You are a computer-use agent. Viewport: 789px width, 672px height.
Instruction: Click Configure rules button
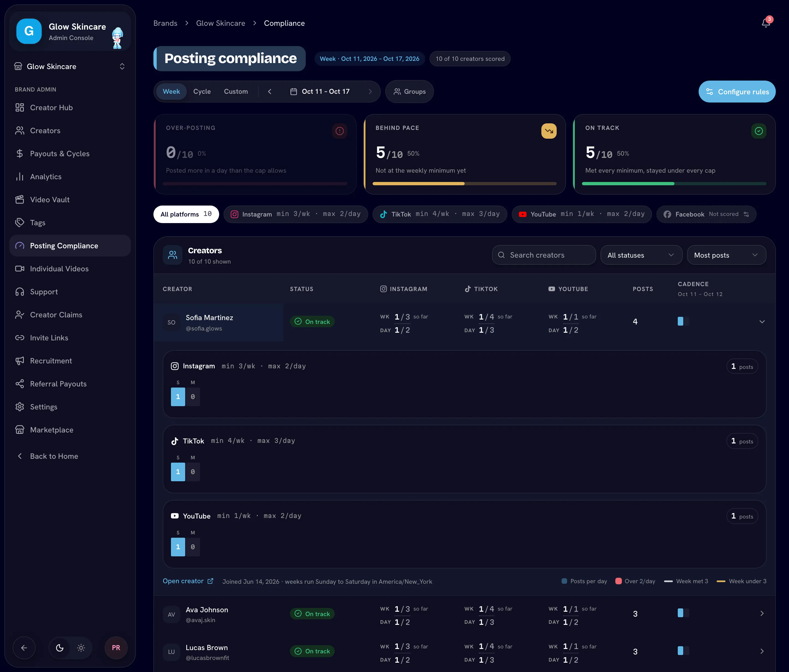[x=737, y=92]
